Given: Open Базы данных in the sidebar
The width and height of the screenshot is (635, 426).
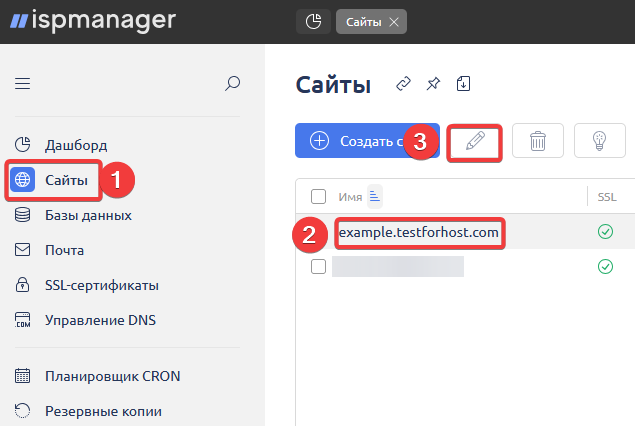Looking at the screenshot, I should [87, 215].
